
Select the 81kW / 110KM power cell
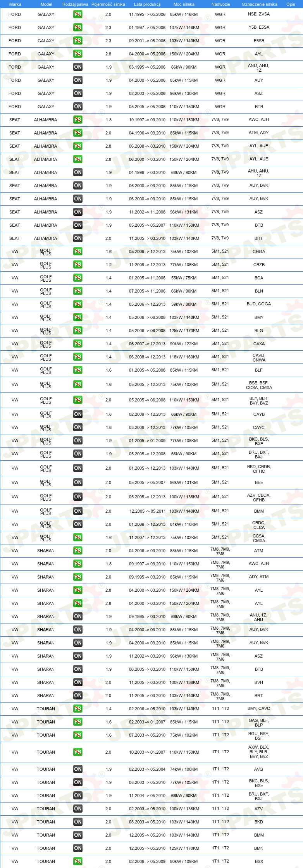[184, 524]
